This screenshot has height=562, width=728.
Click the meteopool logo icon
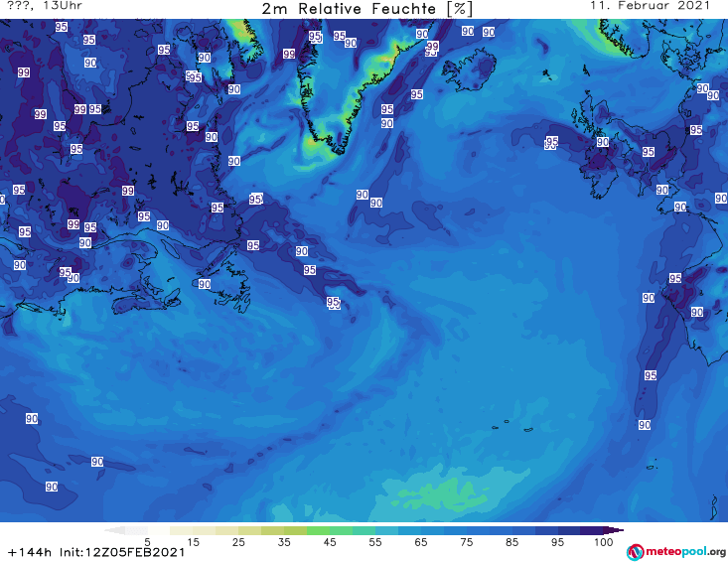point(636,552)
